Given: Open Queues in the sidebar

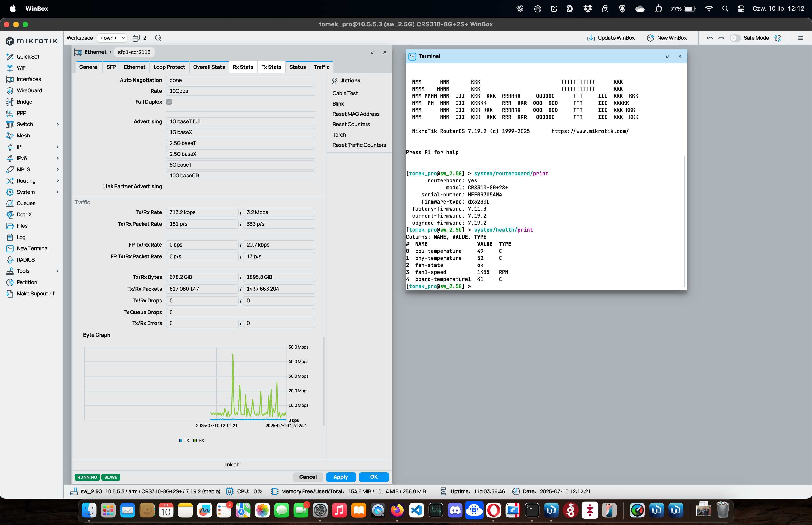Looking at the screenshot, I should [26, 203].
